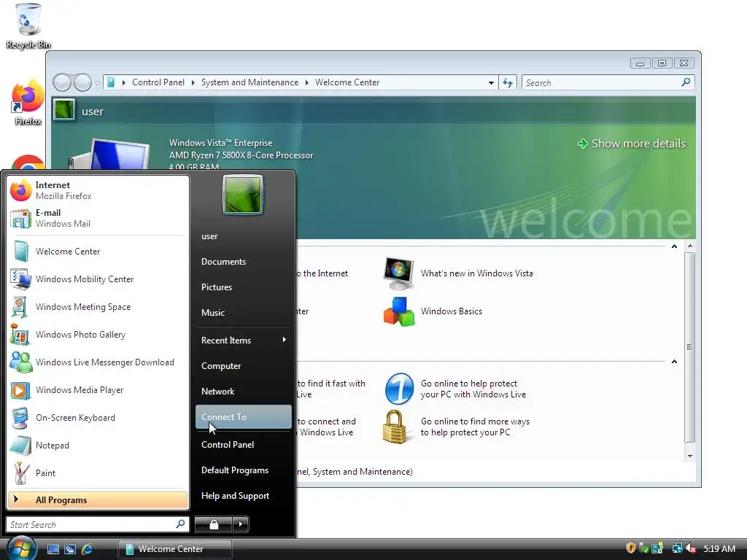Expand arrow after Control Panel breadcrumb
The height and width of the screenshot is (560, 747).
(x=193, y=82)
